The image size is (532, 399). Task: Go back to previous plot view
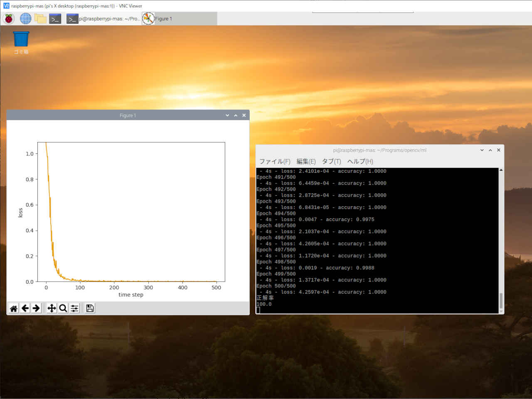[x=25, y=308]
